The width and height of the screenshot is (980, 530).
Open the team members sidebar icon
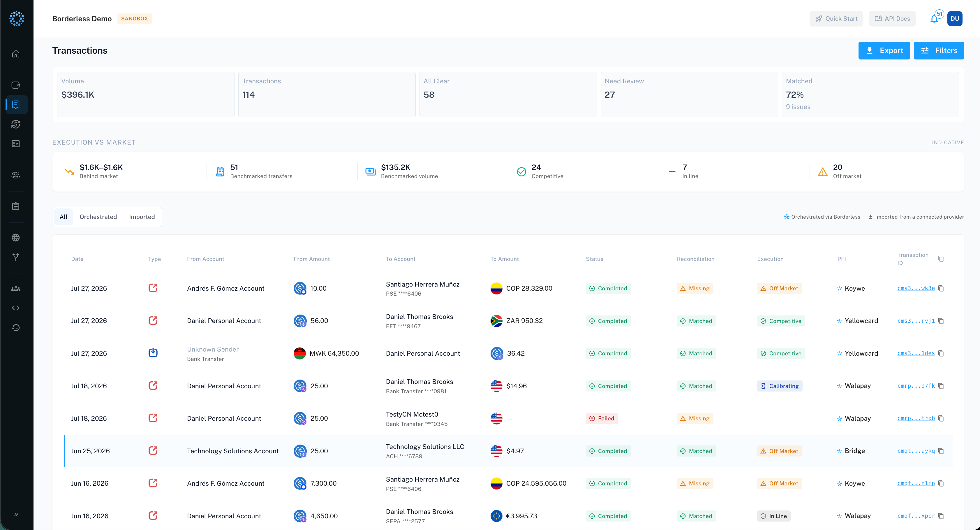16,288
